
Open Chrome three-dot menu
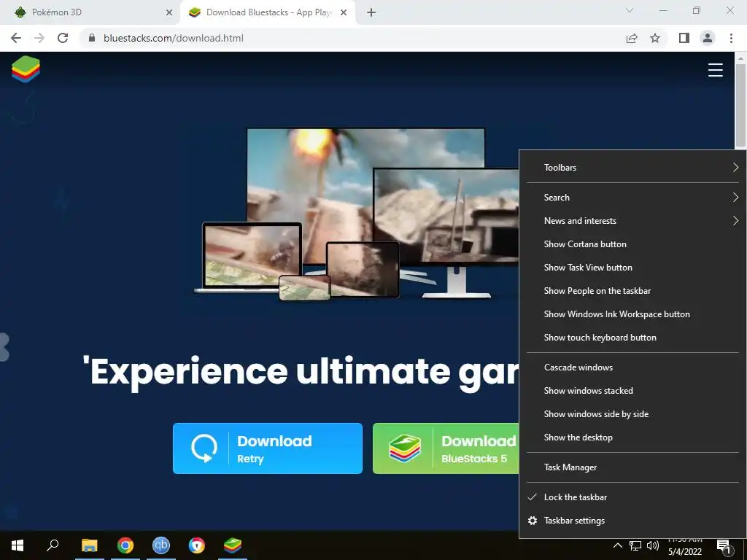[x=731, y=38]
